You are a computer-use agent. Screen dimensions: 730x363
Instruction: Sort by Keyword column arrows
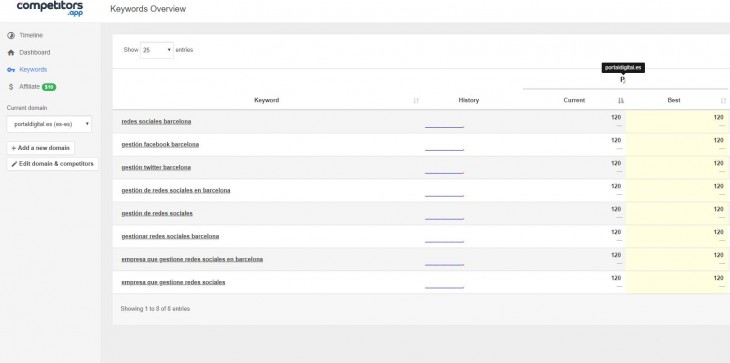[x=416, y=101]
